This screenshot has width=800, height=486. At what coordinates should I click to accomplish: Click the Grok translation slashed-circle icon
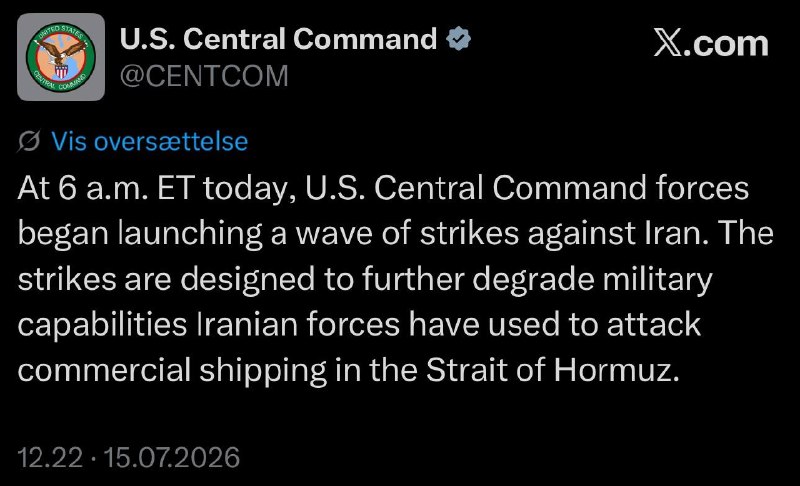pyautogui.click(x=29, y=141)
